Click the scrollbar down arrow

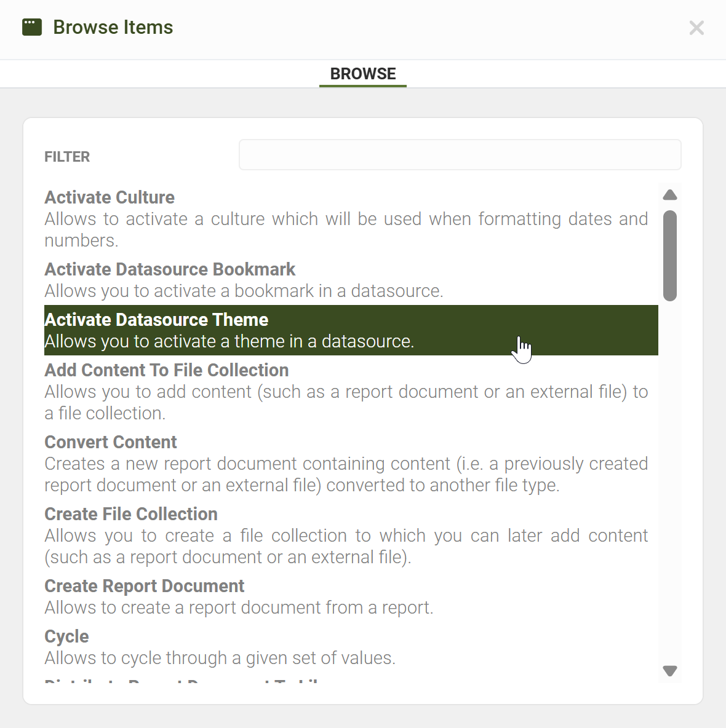click(670, 671)
